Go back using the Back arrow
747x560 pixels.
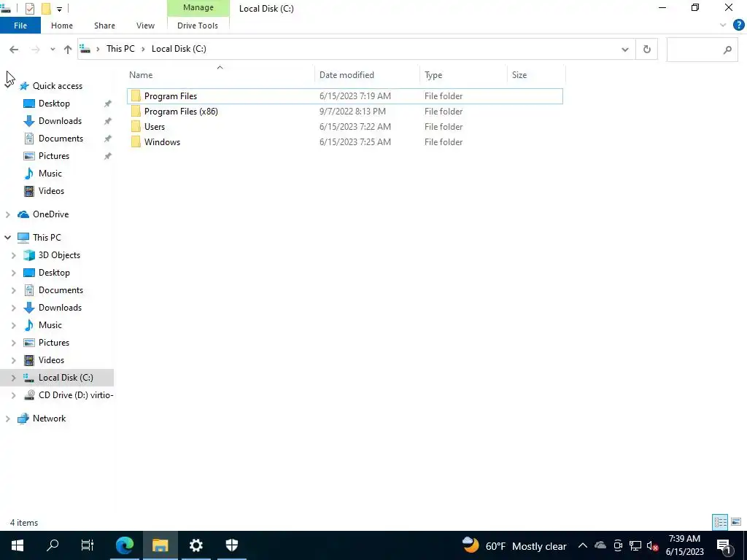14,49
